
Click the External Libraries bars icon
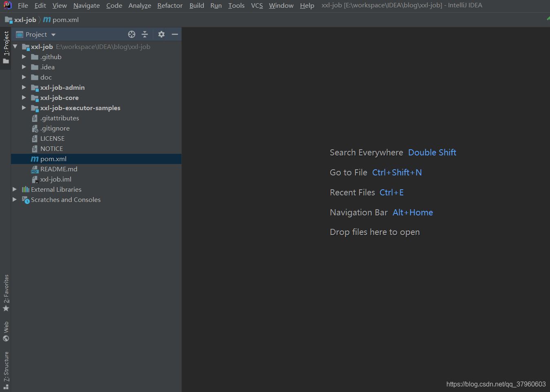pos(26,189)
